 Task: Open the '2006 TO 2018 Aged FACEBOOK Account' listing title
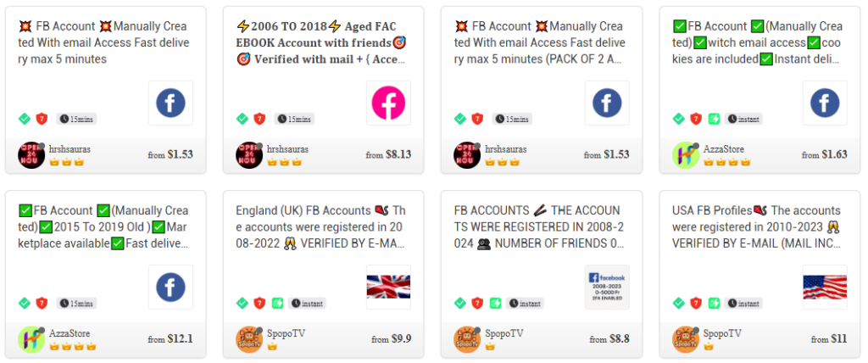(321, 42)
